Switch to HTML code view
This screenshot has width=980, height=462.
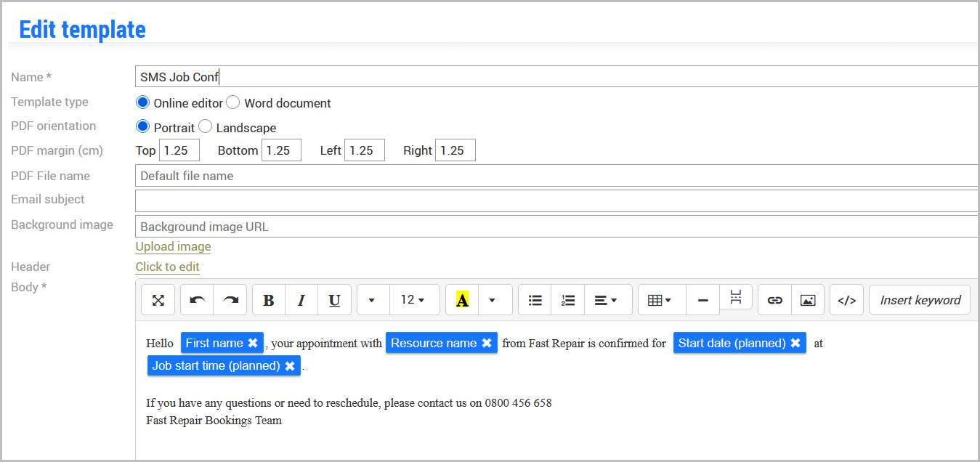(x=847, y=300)
